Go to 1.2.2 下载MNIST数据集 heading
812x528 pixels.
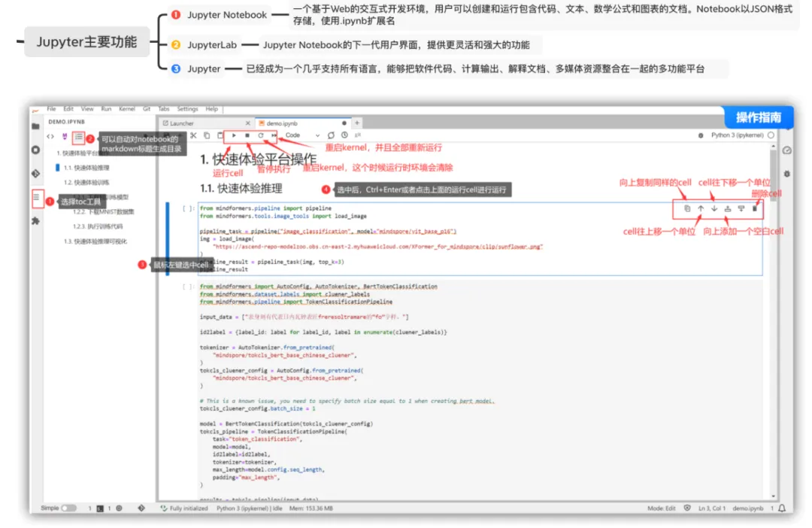pyautogui.click(x=104, y=211)
